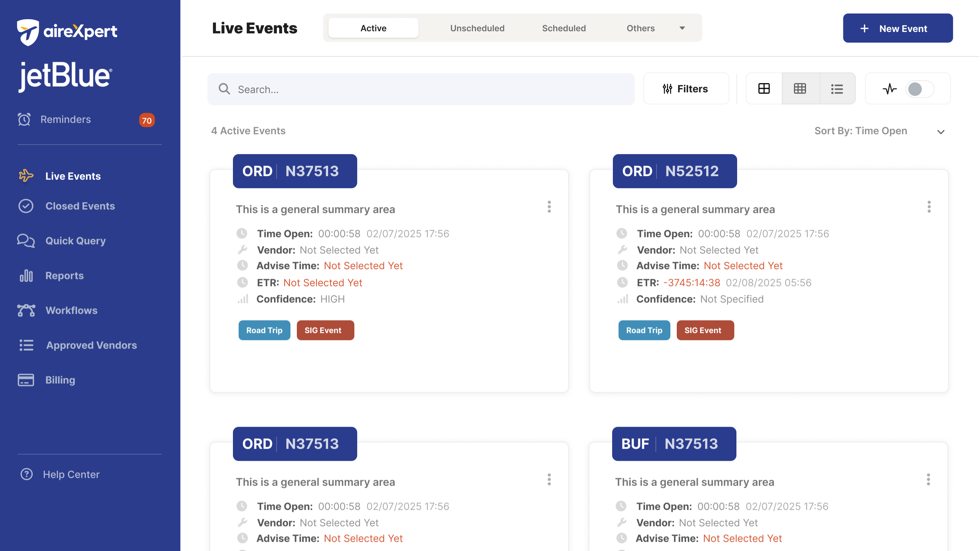Click the Approved Vendors list icon
The width and height of the screenshot is (980, 551).
(26, 345)
